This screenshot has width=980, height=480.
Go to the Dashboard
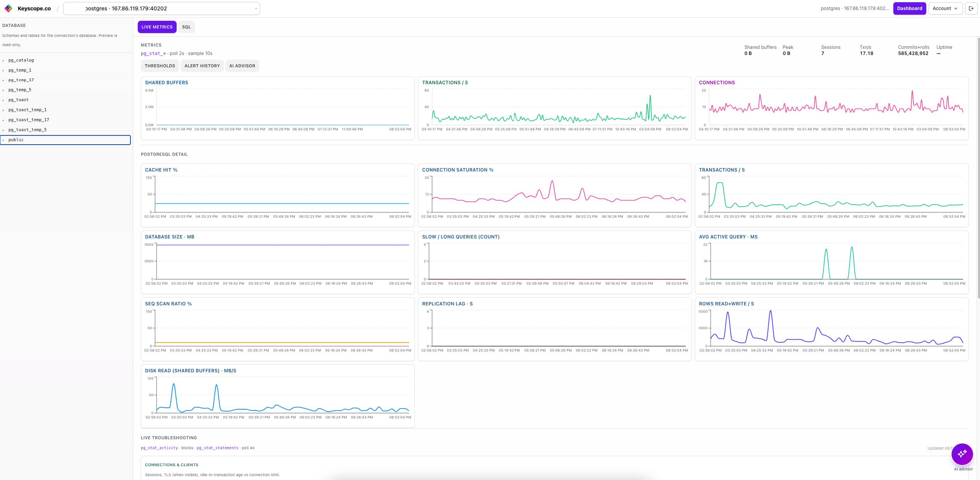(909, 8)
